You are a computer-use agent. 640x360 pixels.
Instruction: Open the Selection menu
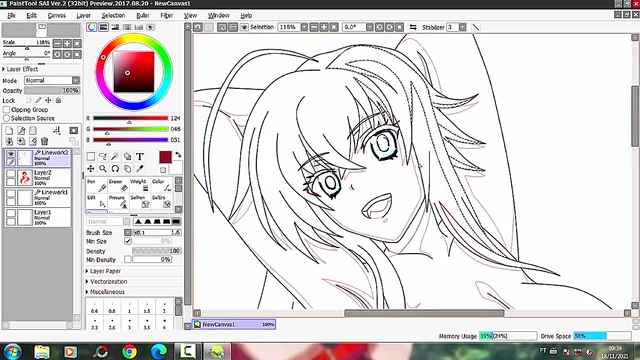coord(113,16)
